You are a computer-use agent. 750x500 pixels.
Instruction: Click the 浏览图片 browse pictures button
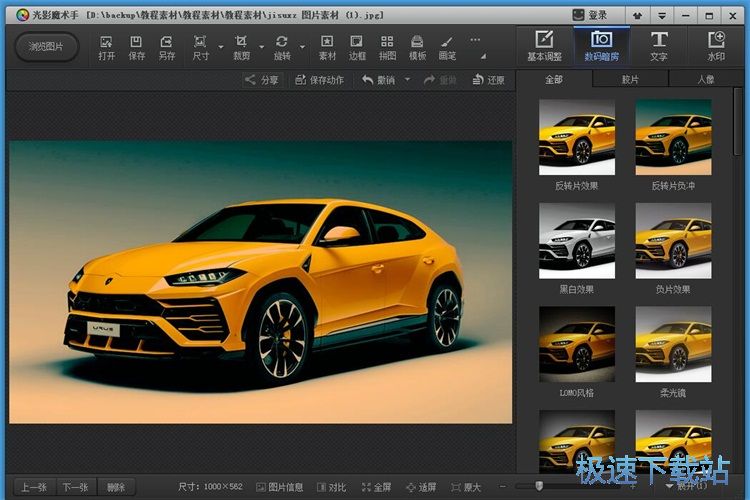[x=46, y=47]
